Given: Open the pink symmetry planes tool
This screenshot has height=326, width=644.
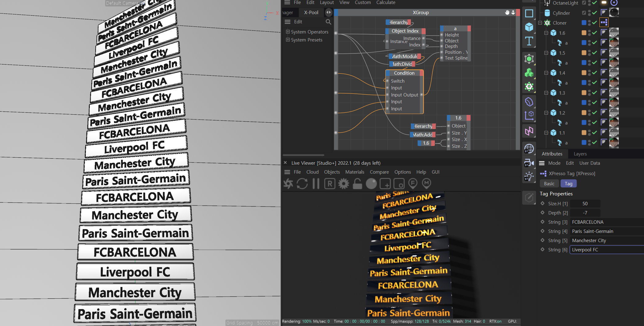Looking at the screenshot, I should coord(529,131).
